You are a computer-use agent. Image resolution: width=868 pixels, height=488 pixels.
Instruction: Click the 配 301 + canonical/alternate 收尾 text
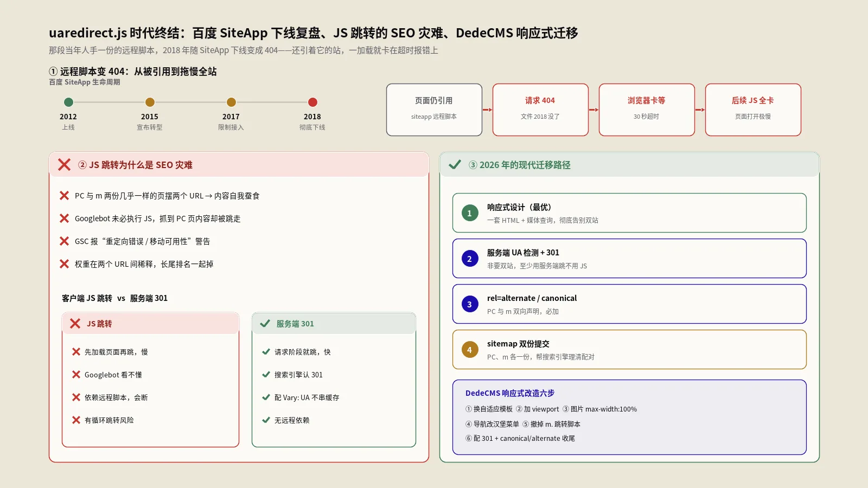520,439
